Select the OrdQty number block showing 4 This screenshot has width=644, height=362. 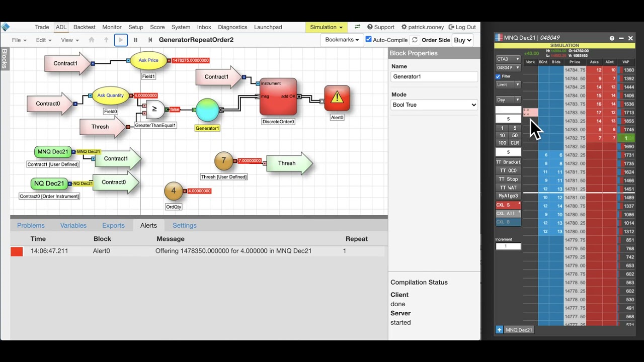click(174, 191)
